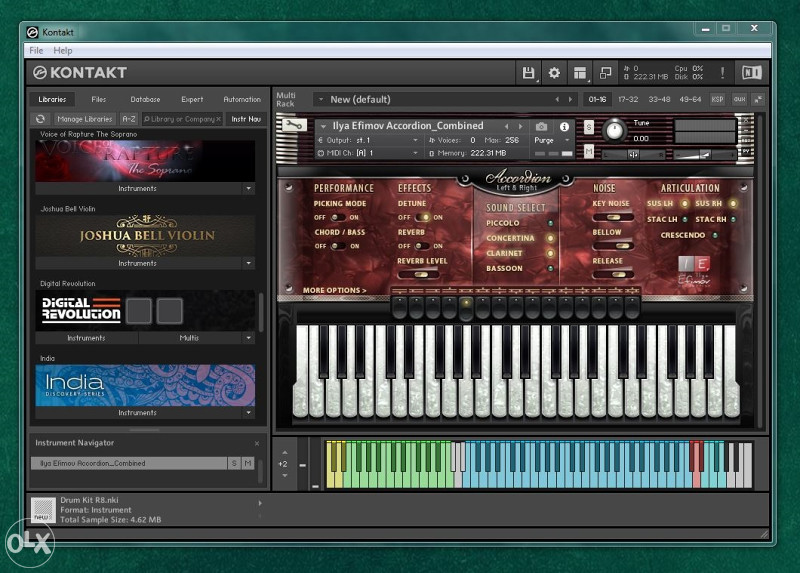
Task: Close the Instrument Navigator panel
Action: coord(257,443)
